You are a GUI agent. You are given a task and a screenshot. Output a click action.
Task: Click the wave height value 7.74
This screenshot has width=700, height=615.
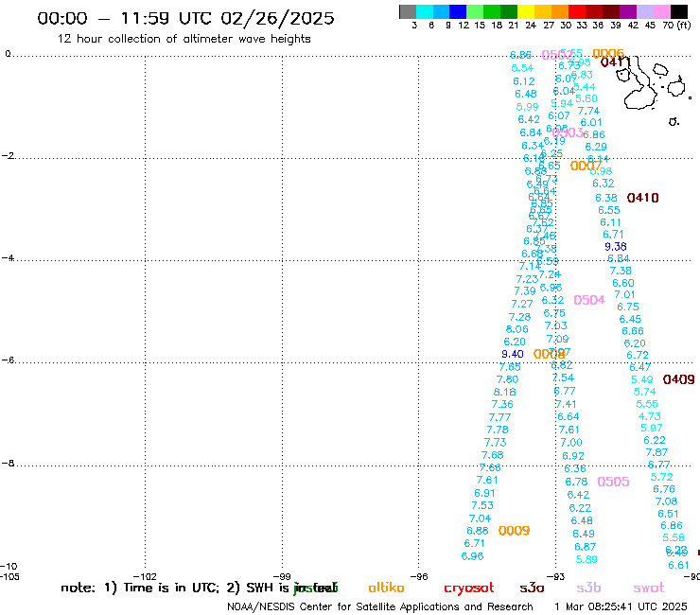point(588,111)
